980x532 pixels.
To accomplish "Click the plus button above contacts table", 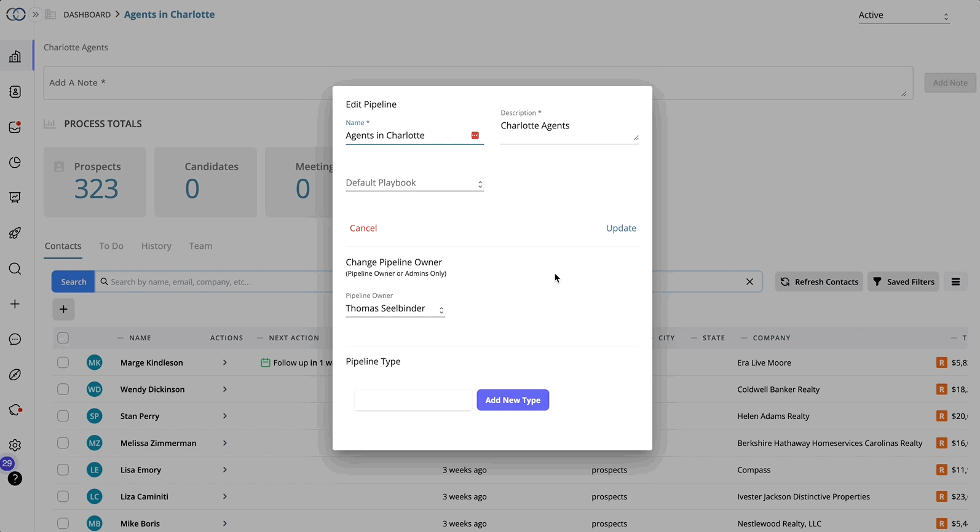I will click(63, 310).
